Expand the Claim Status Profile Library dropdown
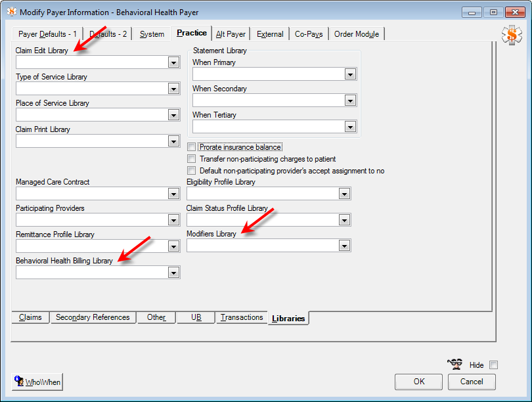The image size is (532, 402). (x=344, y=220)
